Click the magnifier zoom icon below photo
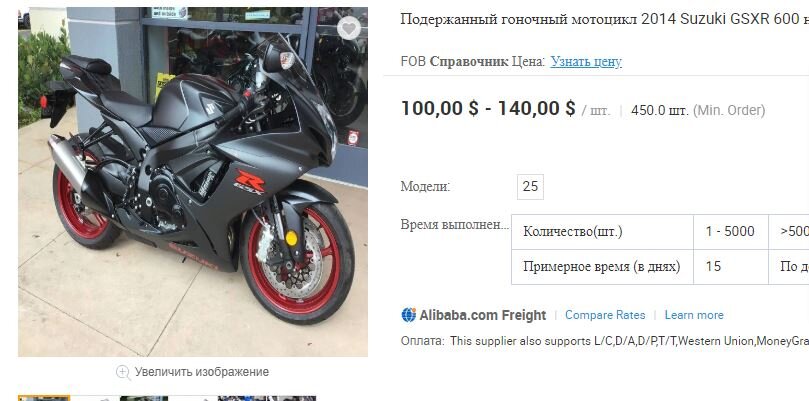 [123, 372]
